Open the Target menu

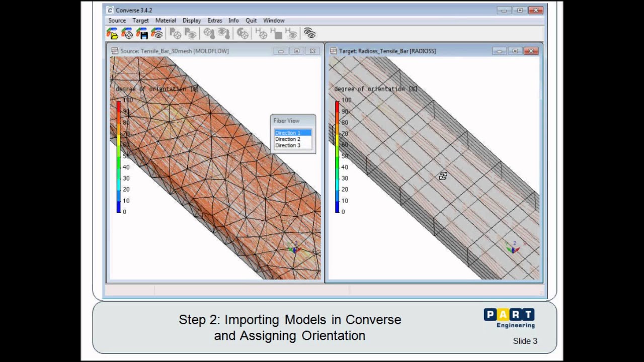point(140,21)
